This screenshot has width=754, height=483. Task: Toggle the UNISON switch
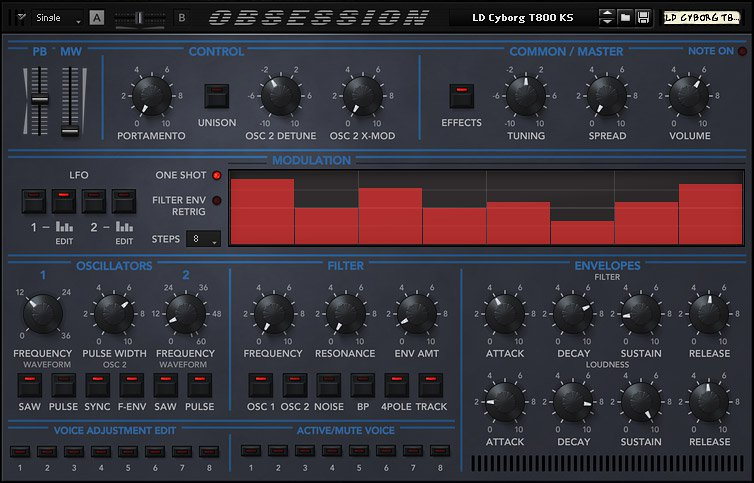coord(217,96)
